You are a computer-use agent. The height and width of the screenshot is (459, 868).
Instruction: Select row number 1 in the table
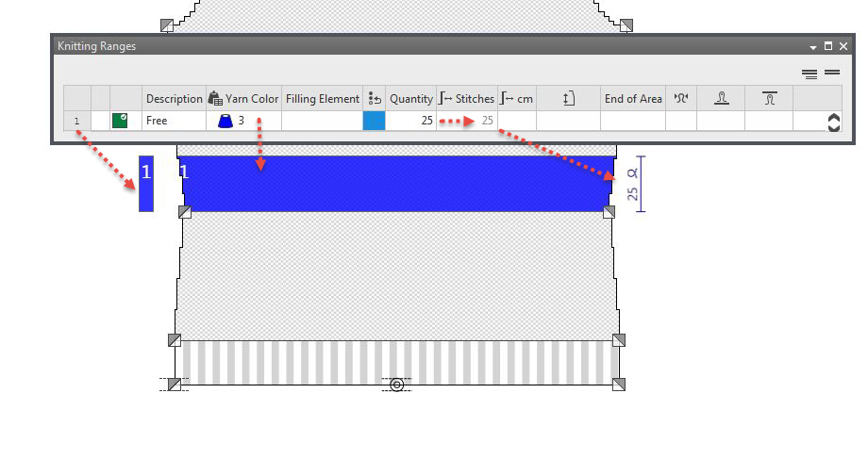click(x=76, y=121)
